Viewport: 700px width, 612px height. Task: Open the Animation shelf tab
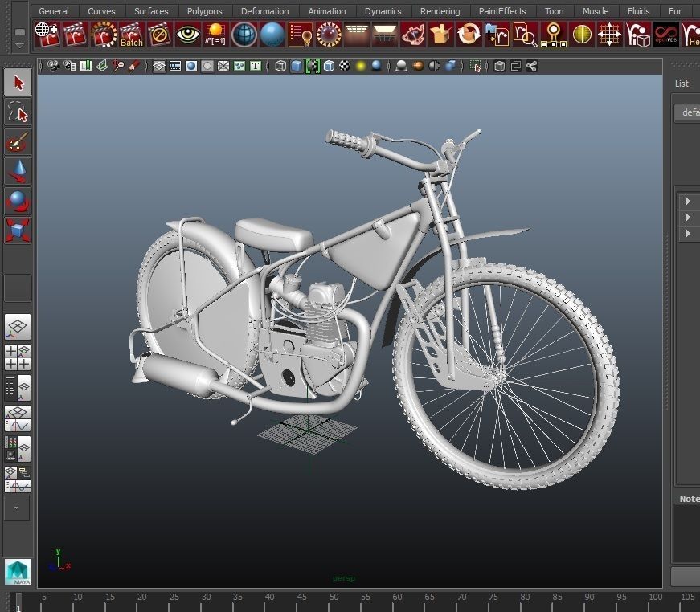327,11
